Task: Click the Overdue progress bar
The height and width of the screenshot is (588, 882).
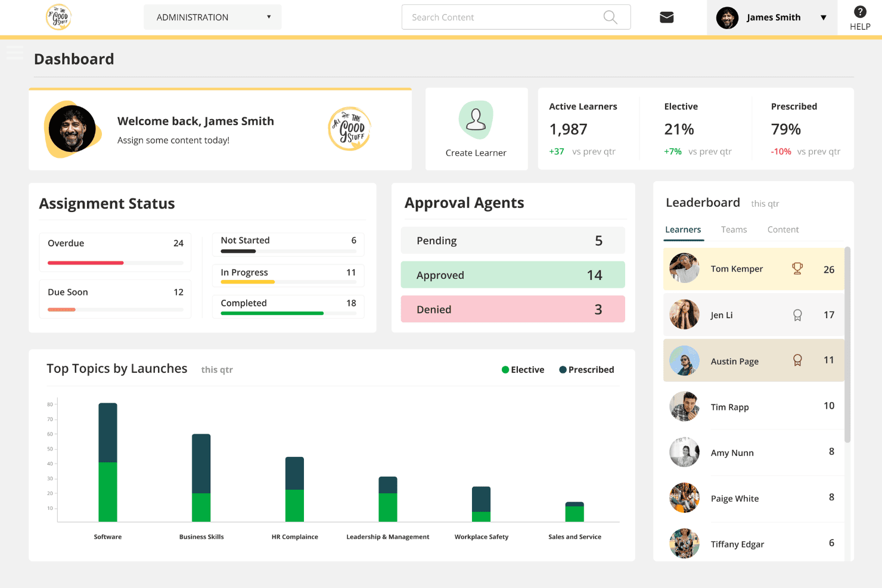Action: pos(116,263)
